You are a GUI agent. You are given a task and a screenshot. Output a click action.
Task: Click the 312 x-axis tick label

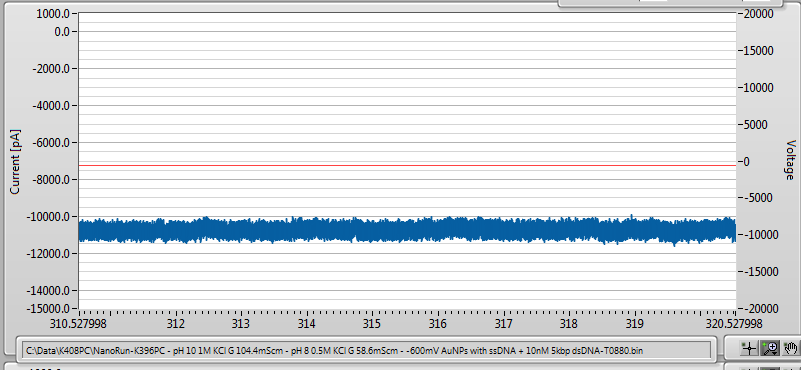pos(176,324)
